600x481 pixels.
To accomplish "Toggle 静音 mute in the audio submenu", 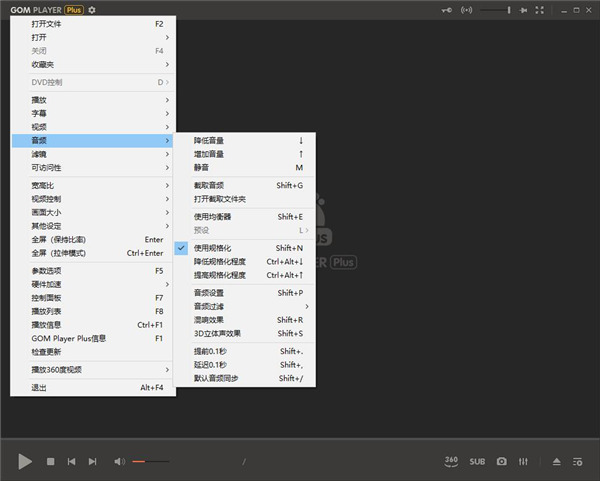I will (201, 167).
